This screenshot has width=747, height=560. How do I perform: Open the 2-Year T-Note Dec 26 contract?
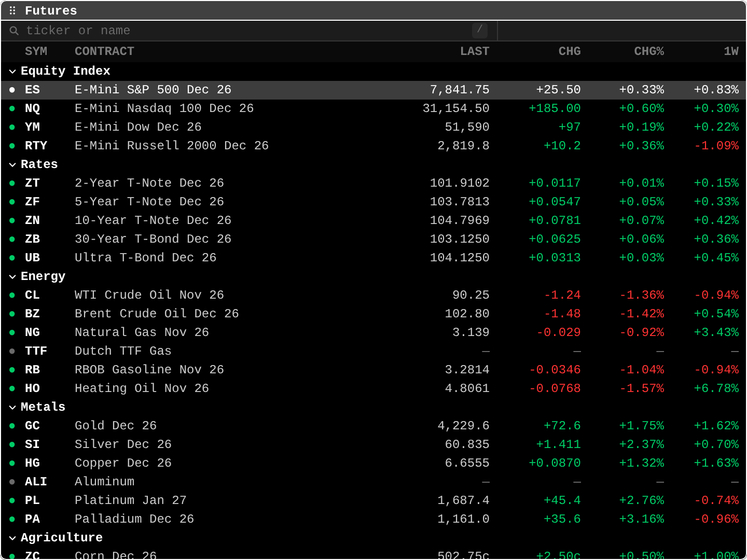click(x=149, y=183)
